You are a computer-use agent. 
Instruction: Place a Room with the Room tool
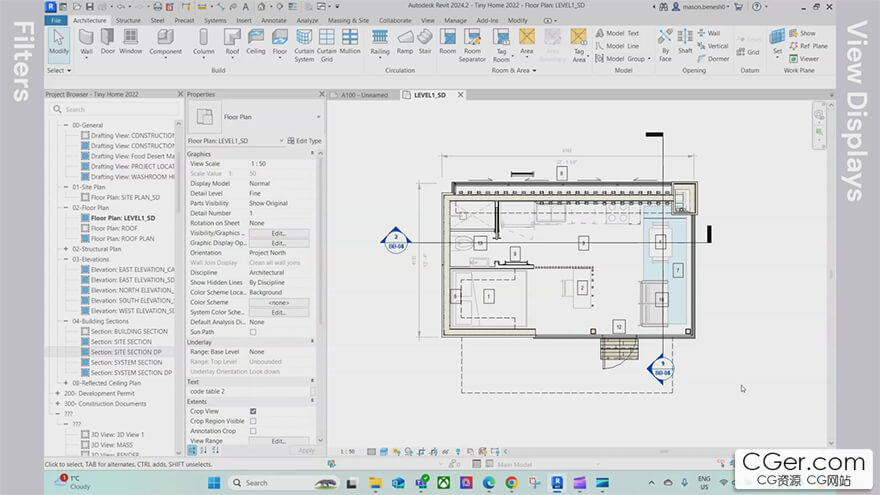pos(447,42)
